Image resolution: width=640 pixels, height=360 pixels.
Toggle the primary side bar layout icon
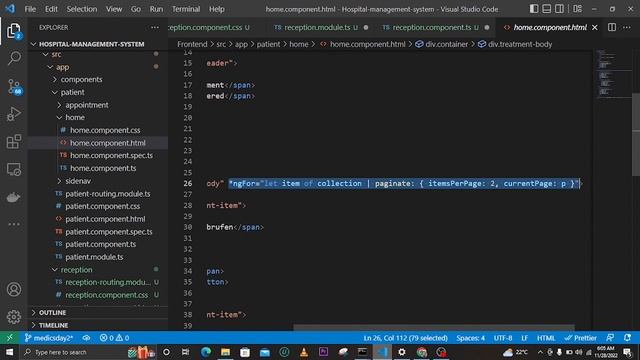533,9
